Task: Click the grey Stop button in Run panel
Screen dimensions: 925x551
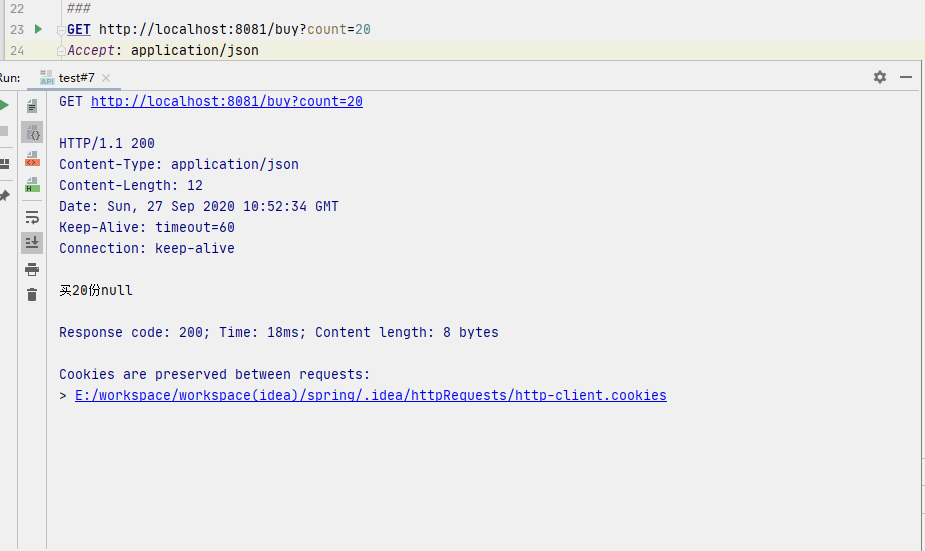Action: point(4,131)
